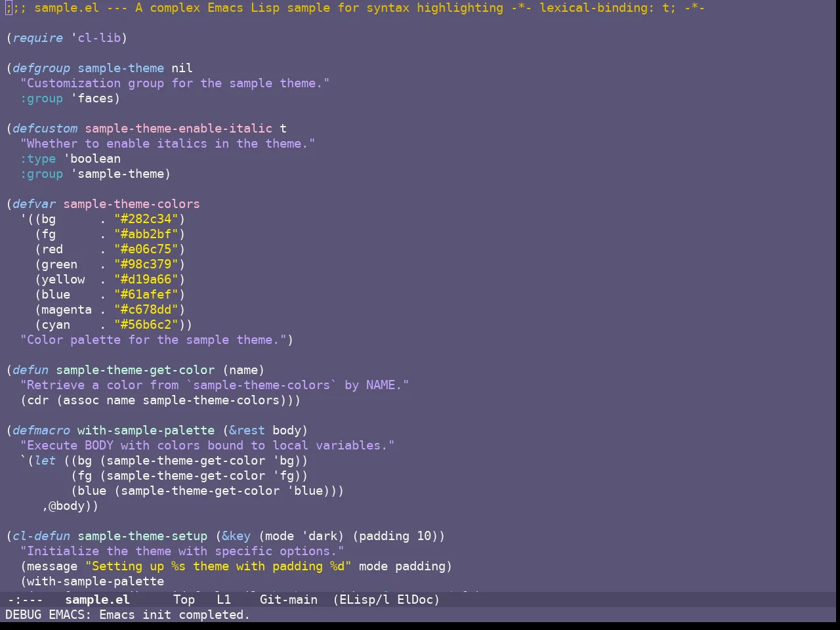This screenshot has height=630, width=840.
Task: Click the color string "#61afef"
Action: [x=146, y=295]
